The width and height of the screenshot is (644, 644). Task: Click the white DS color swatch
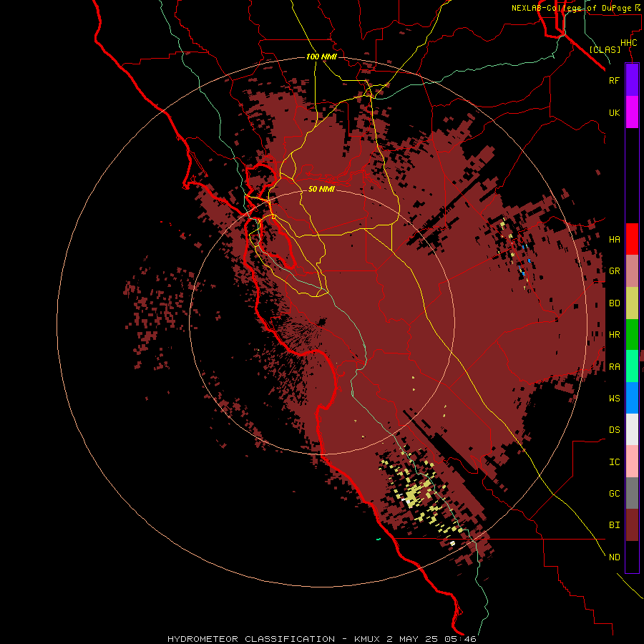(x=632, y=429)
